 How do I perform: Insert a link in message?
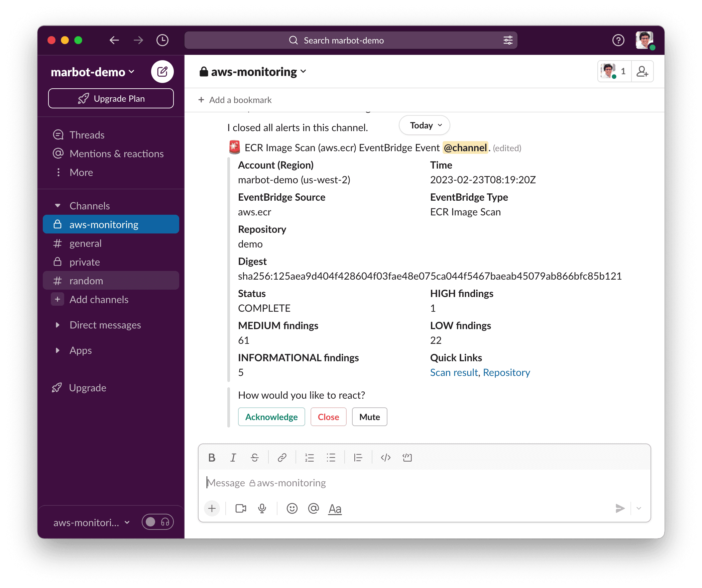282,458
